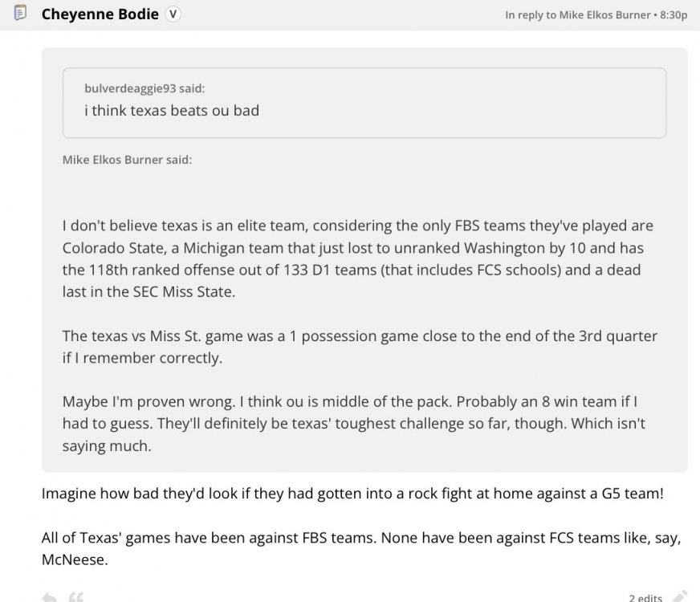This screenshot has width=700, height=602.
Task: Click the notepad icon beside Cheyenne Bodie
Action: (x=22, y=14)
